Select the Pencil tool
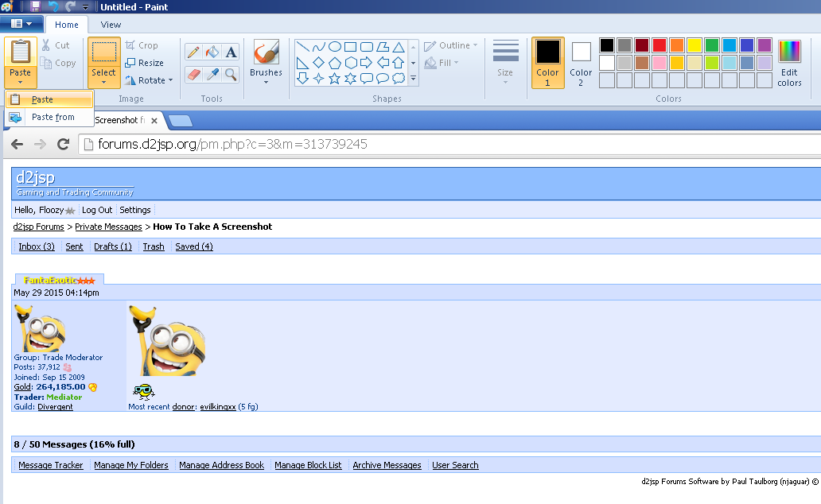Viewport: 821px width, 504px height. pyautogui.click(x=193, y=52)
